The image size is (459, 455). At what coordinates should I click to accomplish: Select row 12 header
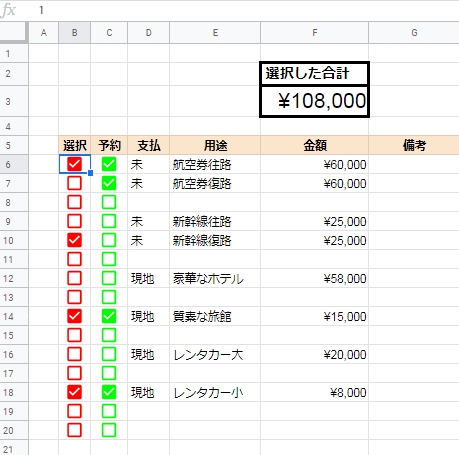pos(14,278)
